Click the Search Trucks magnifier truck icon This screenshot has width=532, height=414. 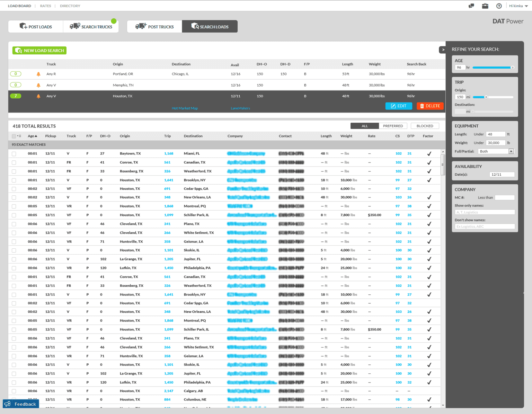tap(75, 26)
